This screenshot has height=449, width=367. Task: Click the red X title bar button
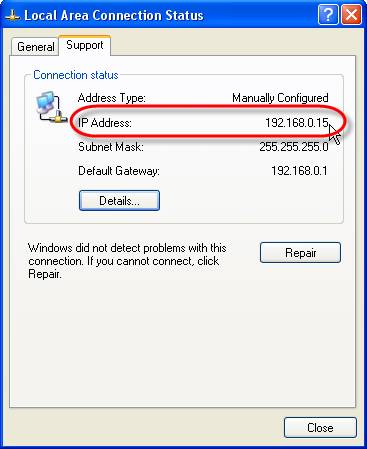pos(351,15)
